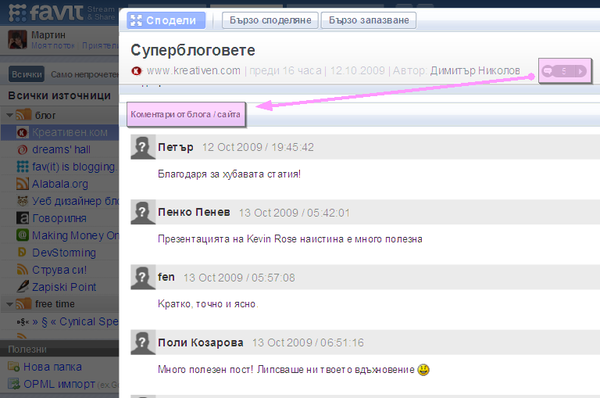Image resolution: width=600 pixels, height=398 pixels.
Task: Select Креативен.ком feed in sidebar
Action: click(x=60, y=132)
